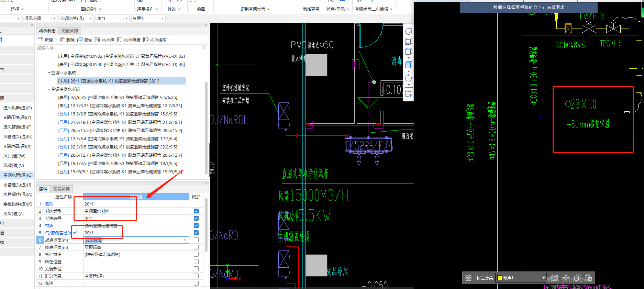This screenshot has height=289, width=644.
Task: Click the paste clipboard icon in annotation bar
Action: (x=588, y=278)
